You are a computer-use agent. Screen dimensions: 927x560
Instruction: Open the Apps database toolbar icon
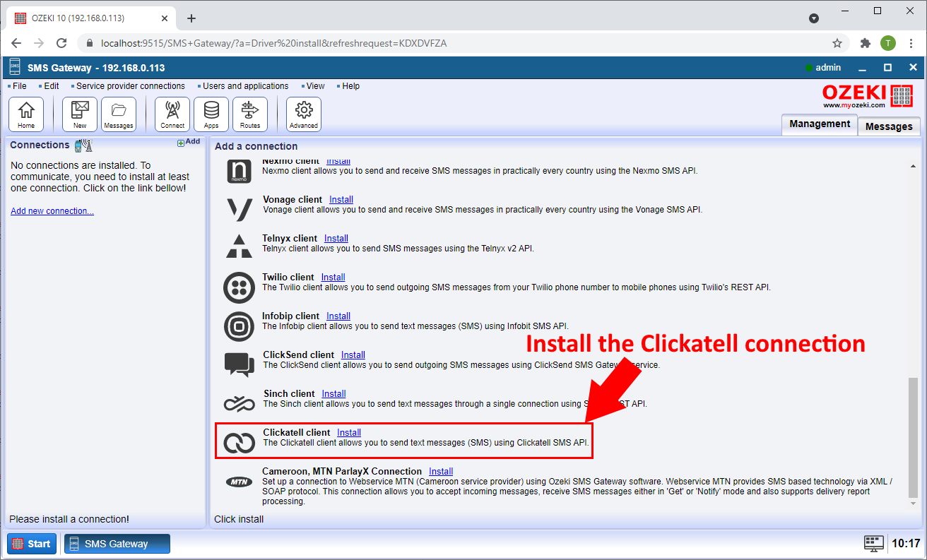(x=211, y=114)
